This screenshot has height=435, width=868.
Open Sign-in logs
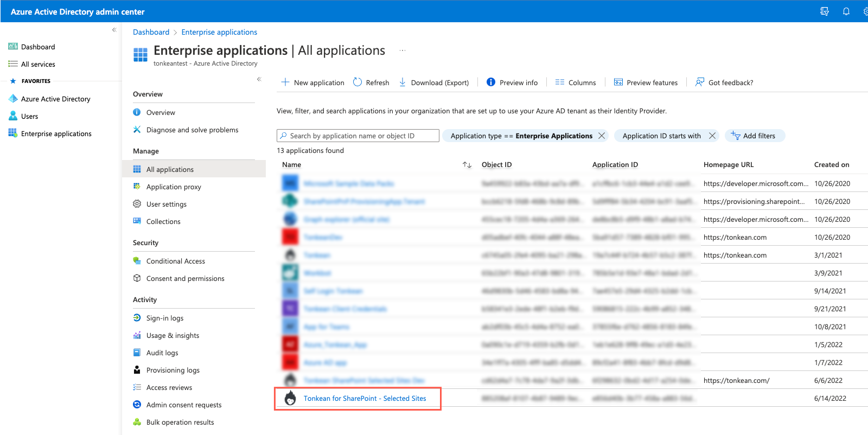point(164,318)
